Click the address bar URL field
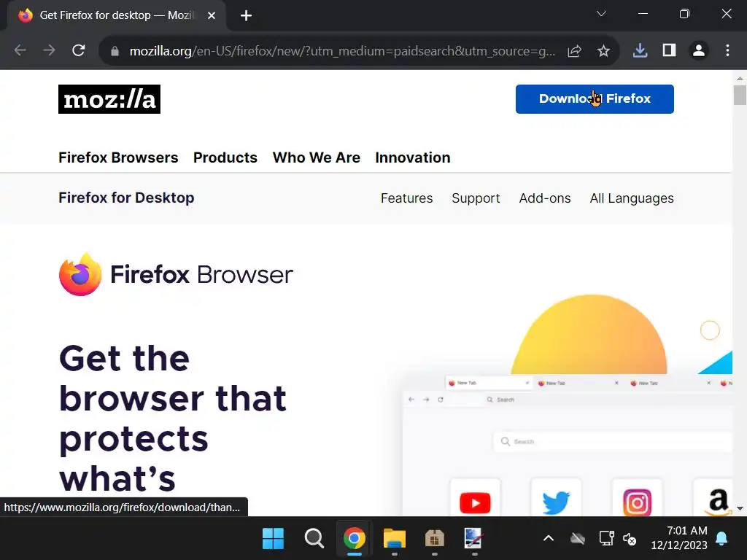This screenshot has height=560, width=747. [342, 50]
